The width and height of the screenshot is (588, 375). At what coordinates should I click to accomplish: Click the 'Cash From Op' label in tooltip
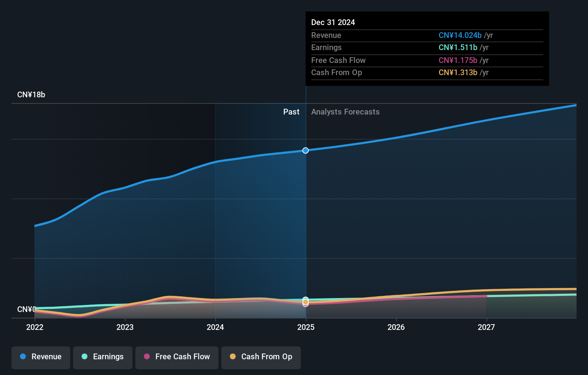[337, 73]
